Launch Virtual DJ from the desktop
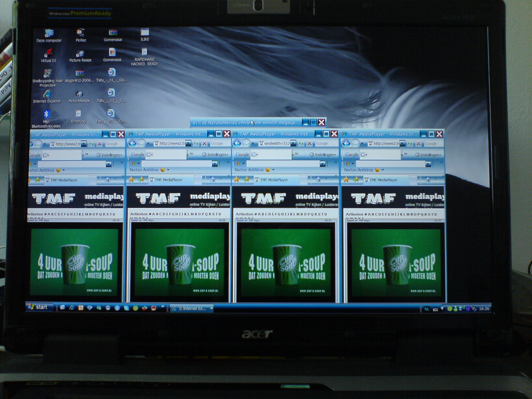This screenshot has width=532, height=399. coord(48,56)
